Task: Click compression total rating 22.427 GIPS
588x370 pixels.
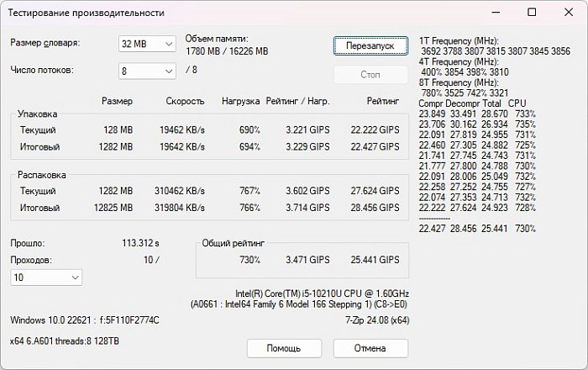Action: tap(375, 146)
